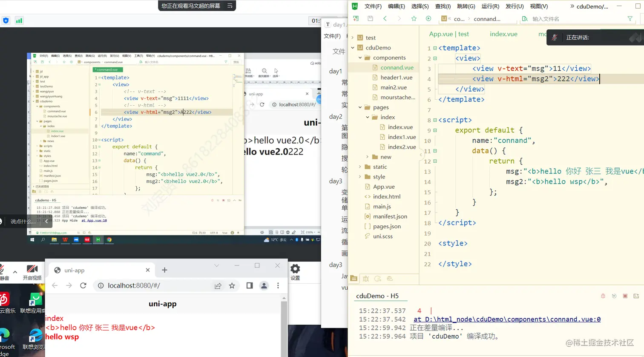644x357 pixels.
Task: Click the green signal bars icon at top left
Action: pos(19,20)
